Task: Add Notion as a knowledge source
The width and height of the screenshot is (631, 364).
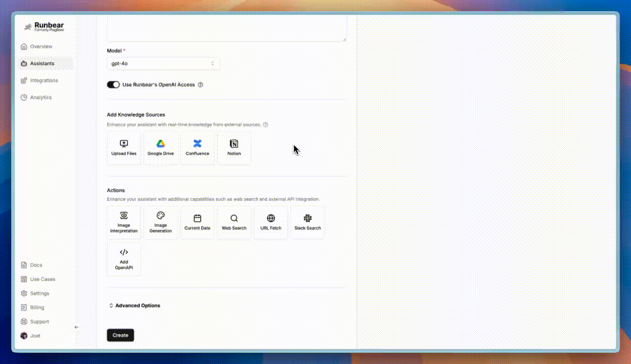Action: pos(234,148)
